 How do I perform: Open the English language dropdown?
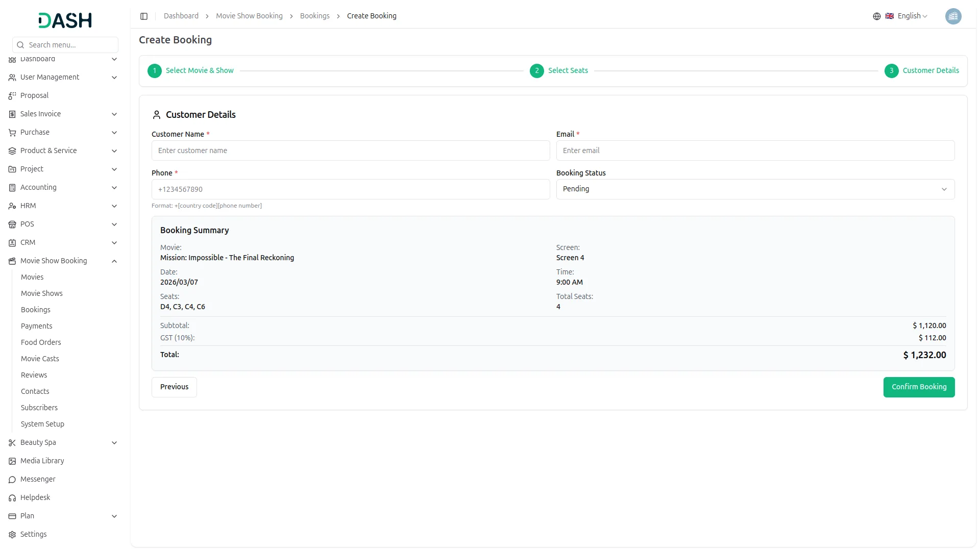point(909,16)
